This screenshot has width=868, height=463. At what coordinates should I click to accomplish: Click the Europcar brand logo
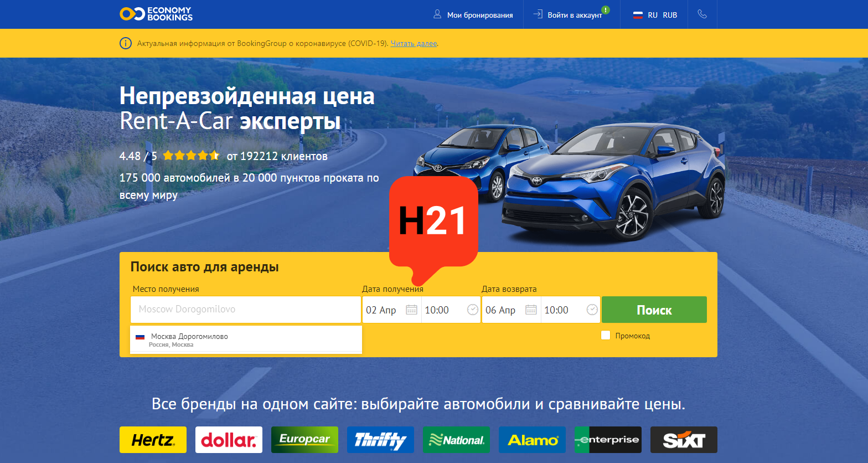coord(304,440)
